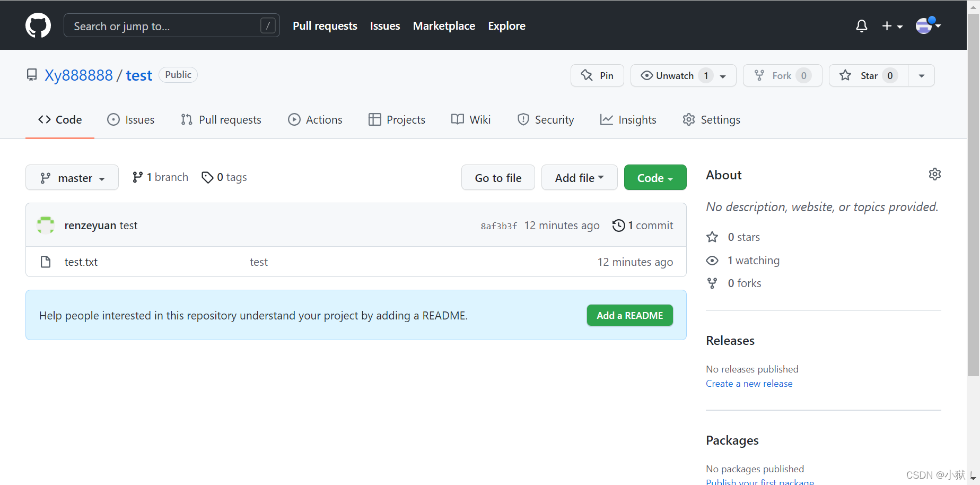Switch to the Code tab
The height and width of the screenshot is (485, 980).
coord(60,120)
